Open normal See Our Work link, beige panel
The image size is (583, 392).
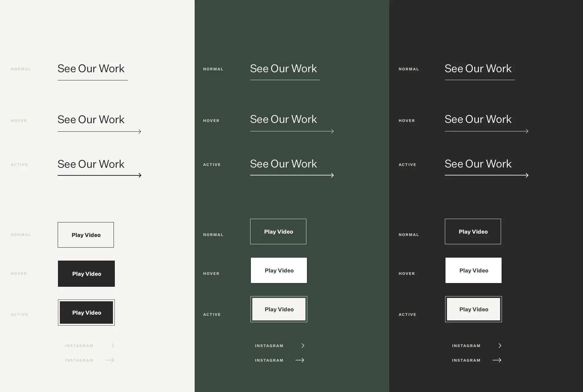[x=91, y=69]
